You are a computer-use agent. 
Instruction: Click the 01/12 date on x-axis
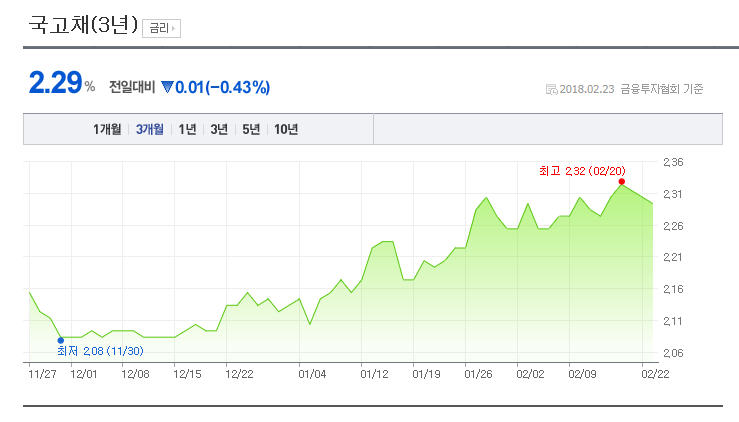[374, 374]
